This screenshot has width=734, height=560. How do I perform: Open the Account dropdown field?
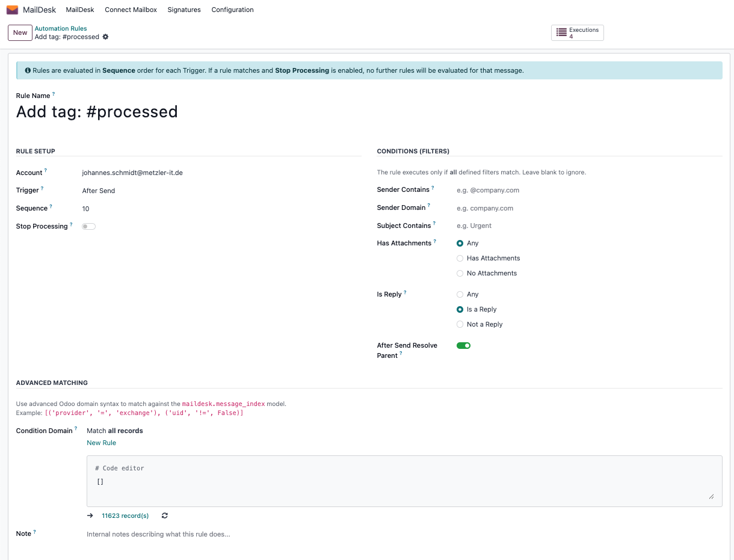tap(221, 173)
